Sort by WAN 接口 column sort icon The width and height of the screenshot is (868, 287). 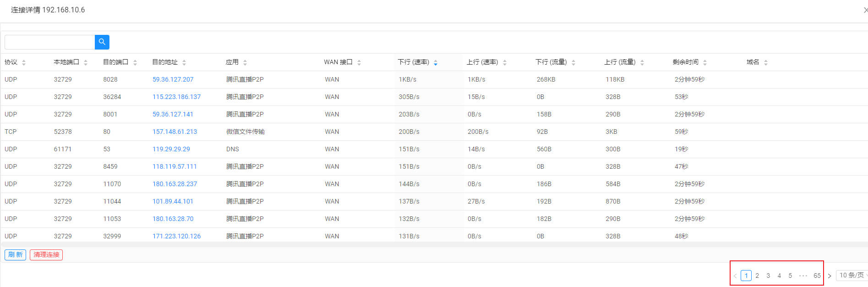[359, 62]
